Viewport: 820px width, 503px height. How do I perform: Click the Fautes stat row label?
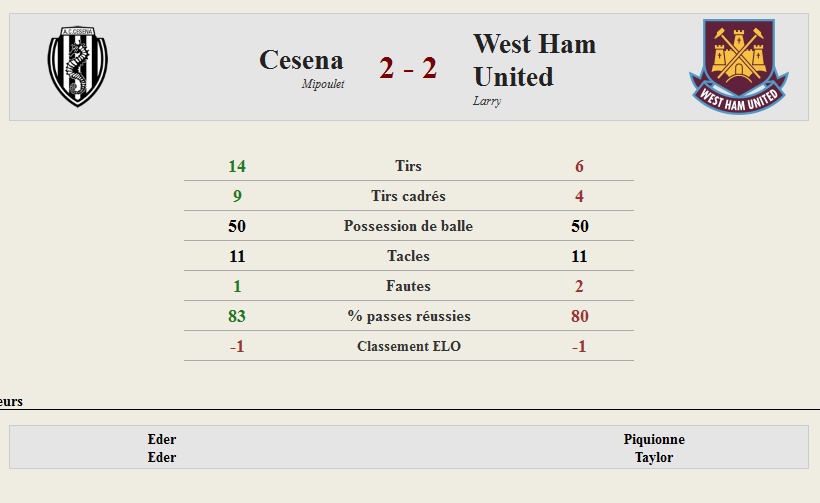(408, 286)
